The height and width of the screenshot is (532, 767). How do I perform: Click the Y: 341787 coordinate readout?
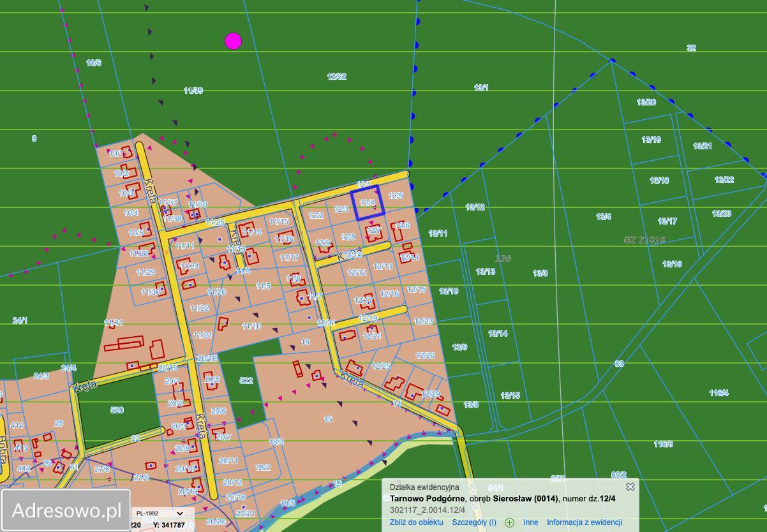(169, 525)
